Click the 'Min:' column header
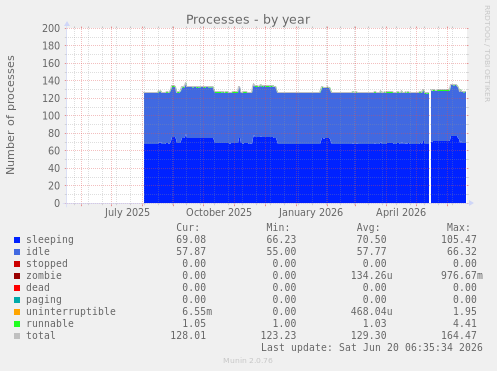The width and height of the screenshot is (497, 371). point(278,228)
